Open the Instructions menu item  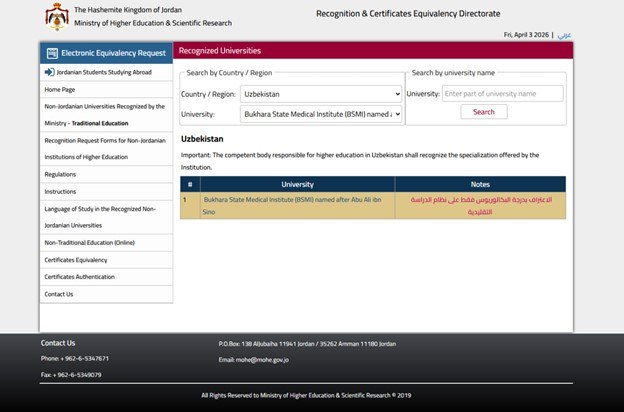coord(60,191)
